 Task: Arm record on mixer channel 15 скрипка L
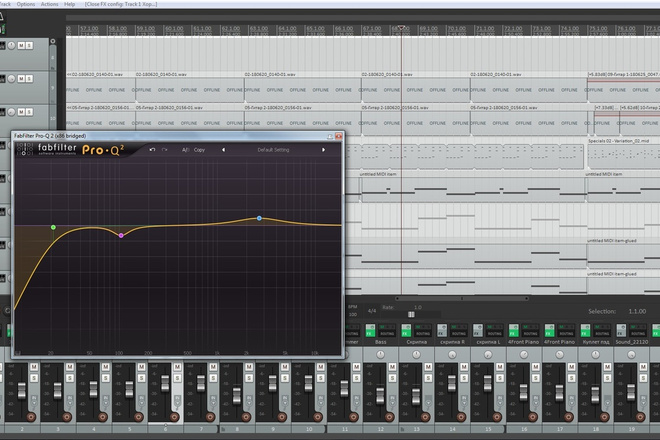[497, 417]
